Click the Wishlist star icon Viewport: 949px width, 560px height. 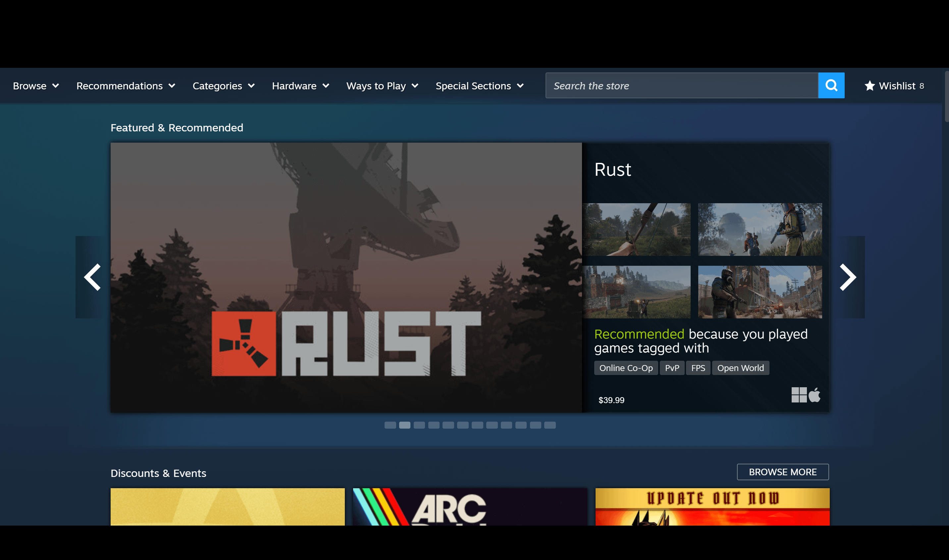(869, 86)
